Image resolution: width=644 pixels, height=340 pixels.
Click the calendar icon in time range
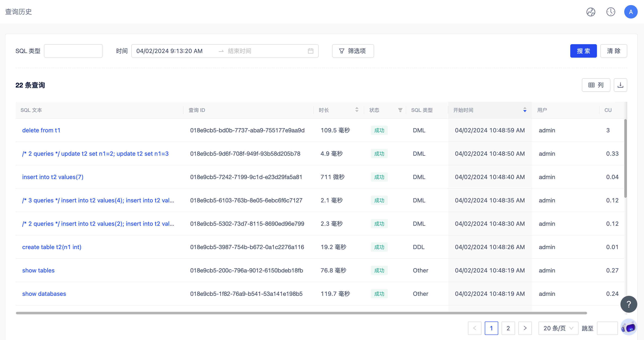point(310,51)
